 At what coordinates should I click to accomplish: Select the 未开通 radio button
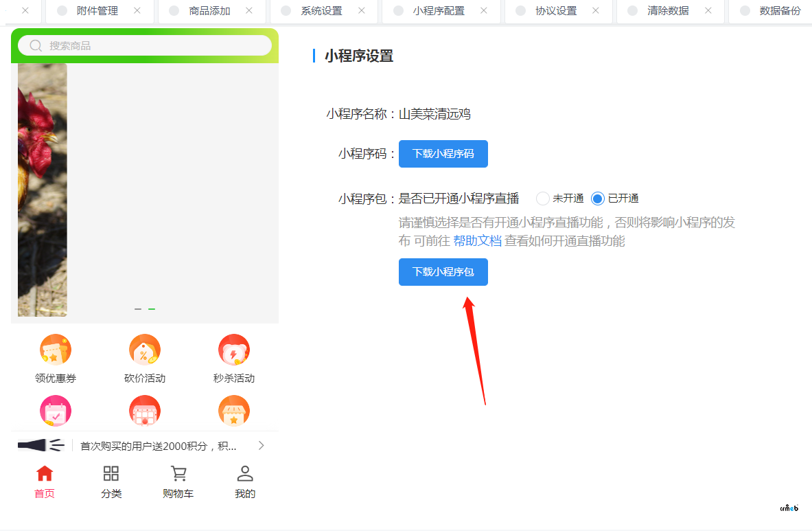[x=542, y=198]
